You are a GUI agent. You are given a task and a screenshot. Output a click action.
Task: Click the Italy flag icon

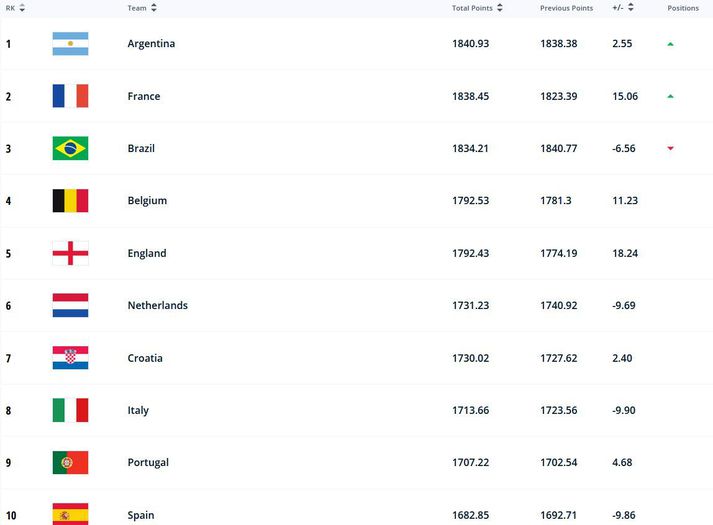pyautogui.click(x=70, y=410)
